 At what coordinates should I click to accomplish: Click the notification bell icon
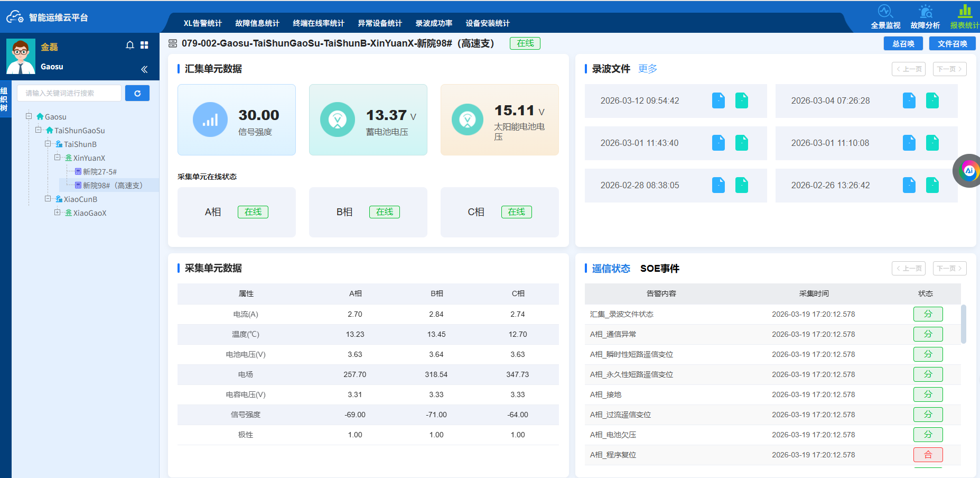(130, 45)
